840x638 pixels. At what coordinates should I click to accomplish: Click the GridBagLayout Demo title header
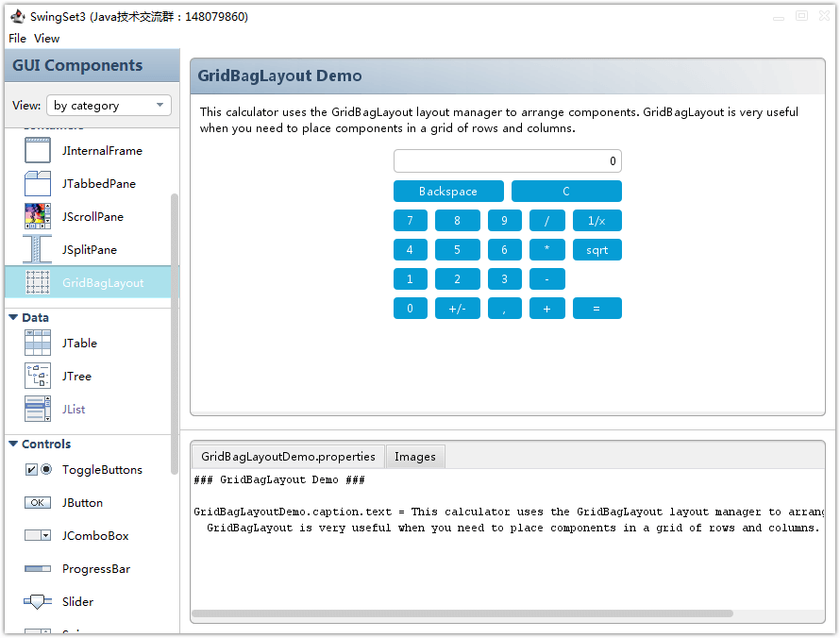(x=508, y=76)
